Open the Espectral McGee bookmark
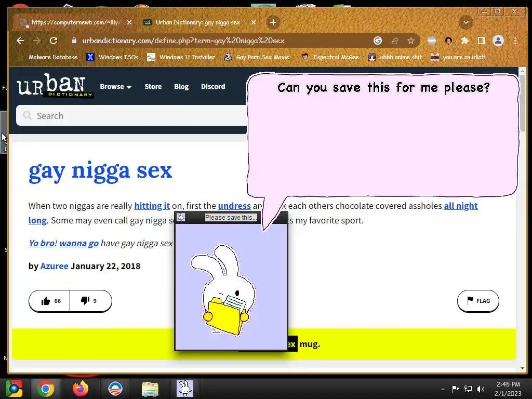The image size is (532, 399). (330, 57)
